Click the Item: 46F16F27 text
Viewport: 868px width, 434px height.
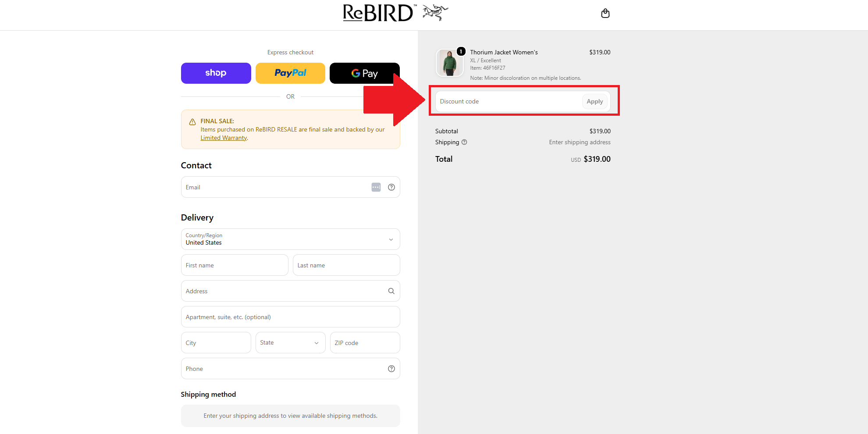487,68
